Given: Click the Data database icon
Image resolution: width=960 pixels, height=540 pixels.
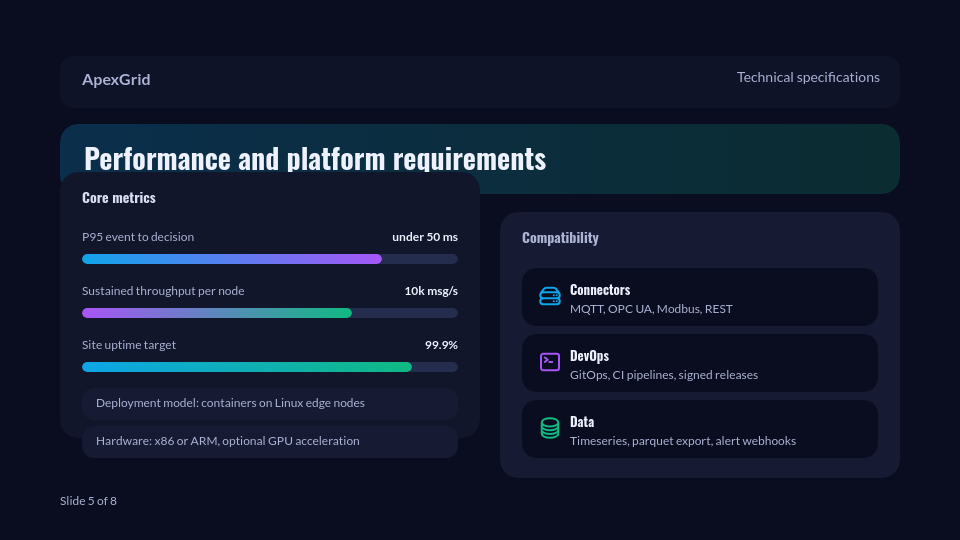Looking at the screenshot, I should point(550,428).
